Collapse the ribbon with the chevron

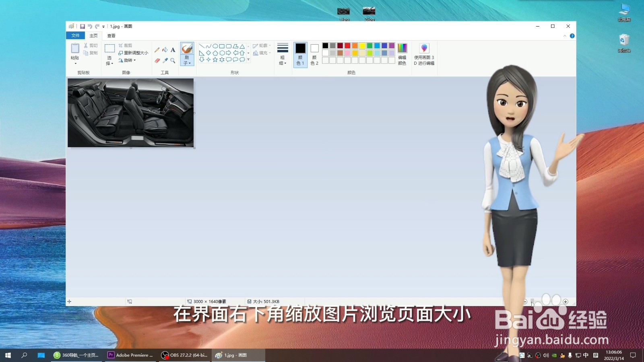[565, 36]
